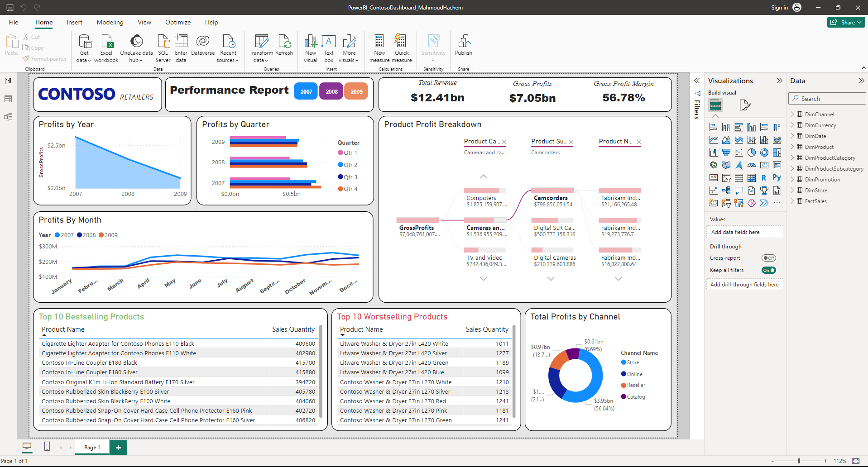The image size is (868, 467).
Task: Toggle 2008 year slicer button
Action: [331, 91]
